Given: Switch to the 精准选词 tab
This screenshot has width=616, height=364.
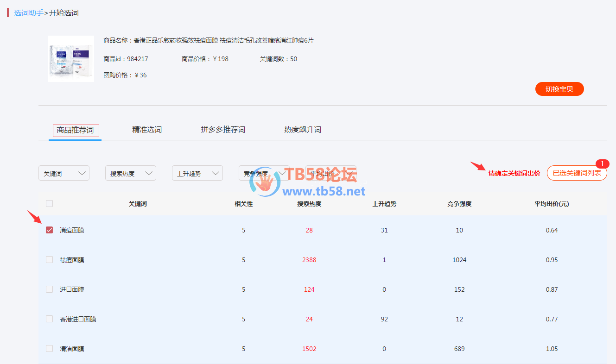Looking at the screenshot, I should coord(147,130).
